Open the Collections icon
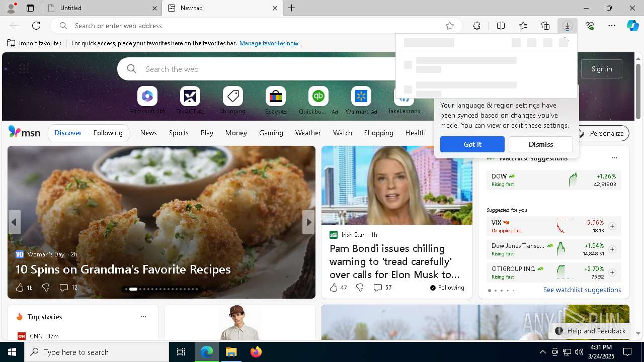Screen dimensions: 644x362 545,26
